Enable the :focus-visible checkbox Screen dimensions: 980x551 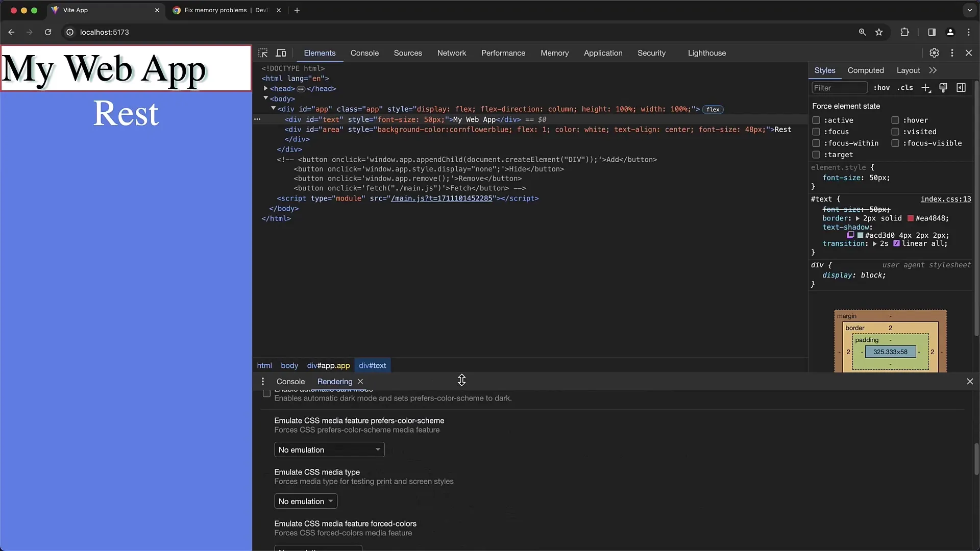[895, 143]
